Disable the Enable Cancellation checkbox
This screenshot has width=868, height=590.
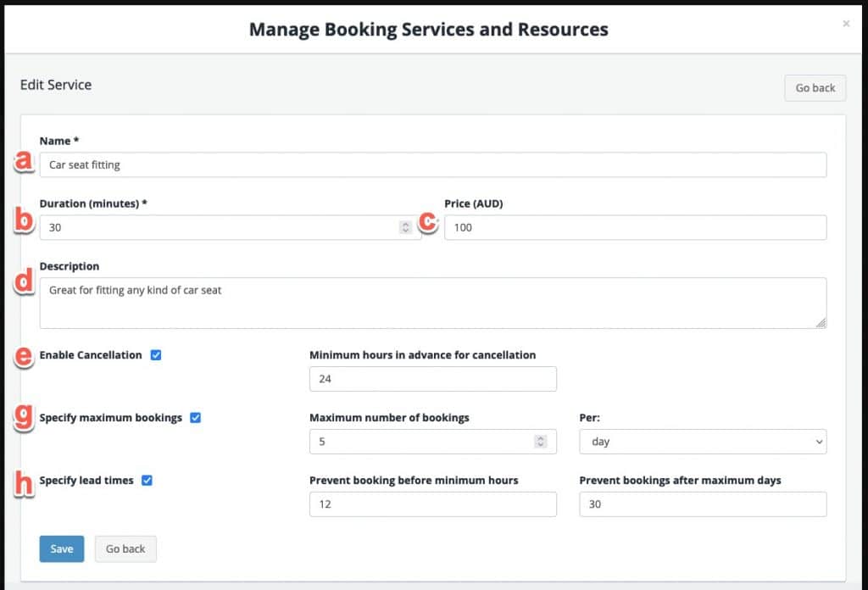pyautogui.click(x=156, y=355)
